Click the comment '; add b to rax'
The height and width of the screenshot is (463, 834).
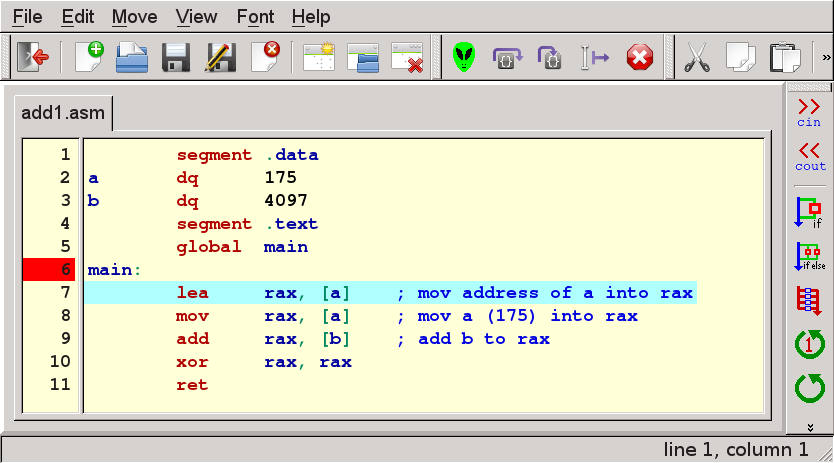(473, 339)
